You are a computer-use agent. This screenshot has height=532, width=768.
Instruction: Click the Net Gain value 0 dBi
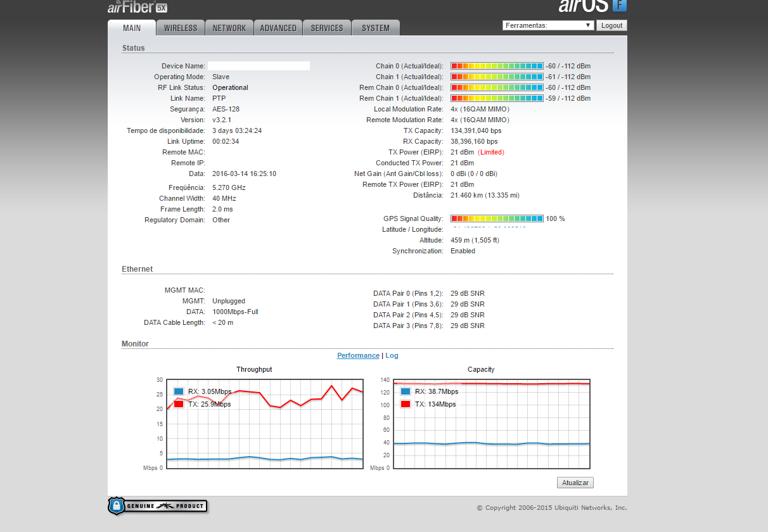click(x=474, y=174)
